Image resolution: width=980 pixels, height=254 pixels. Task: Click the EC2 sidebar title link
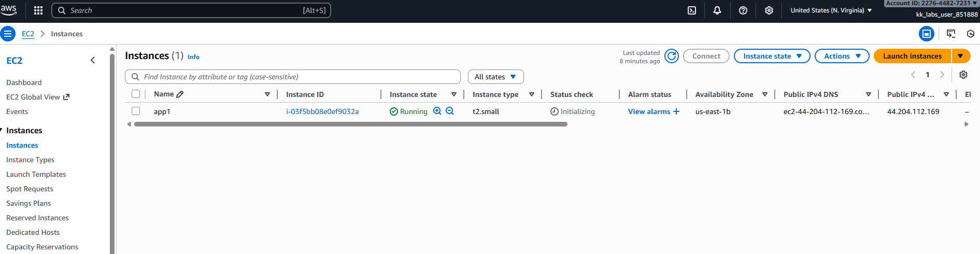(15, 60)
